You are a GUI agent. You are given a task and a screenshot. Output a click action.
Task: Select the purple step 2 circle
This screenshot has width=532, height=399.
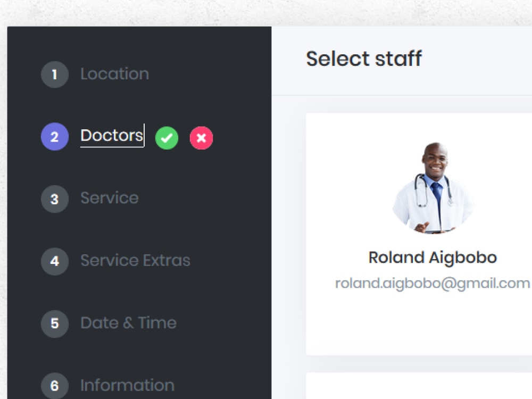pyautogui.click(x=55, y=136)
